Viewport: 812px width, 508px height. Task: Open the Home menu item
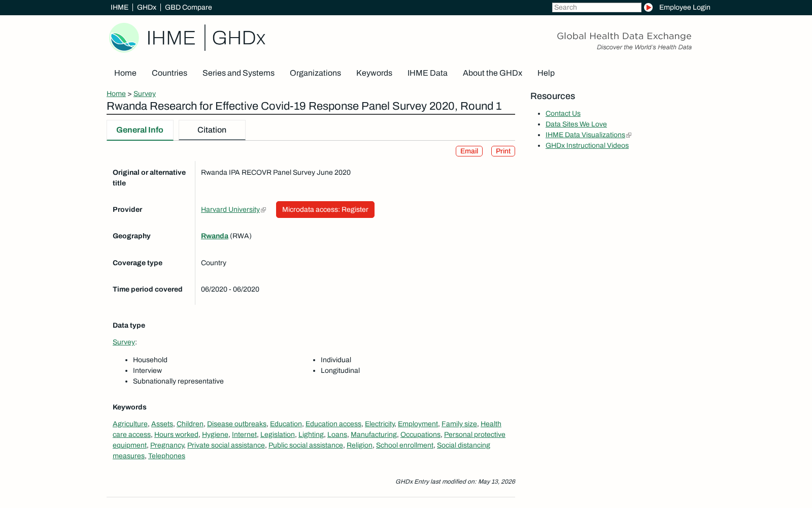pos(125,73)
